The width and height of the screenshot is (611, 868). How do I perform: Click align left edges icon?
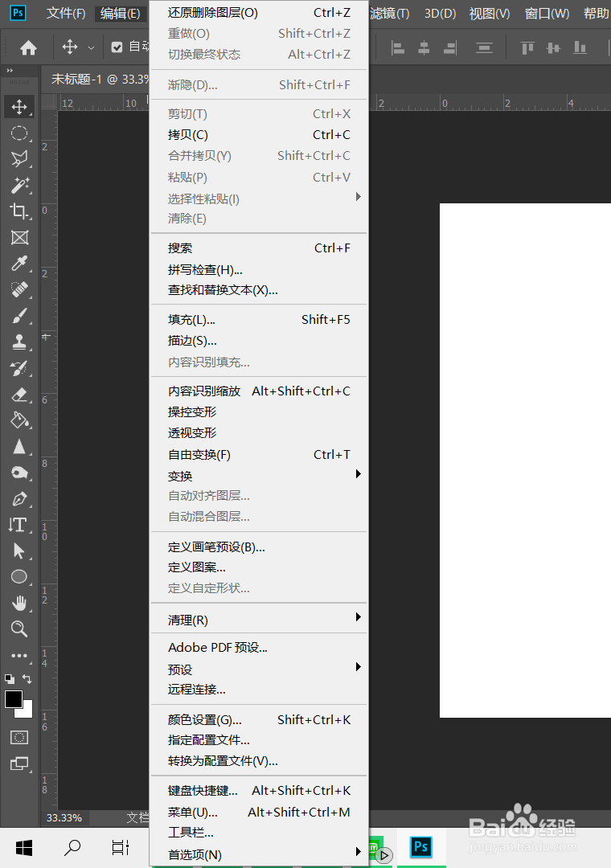pyautogui.click(x=398, y=48)
